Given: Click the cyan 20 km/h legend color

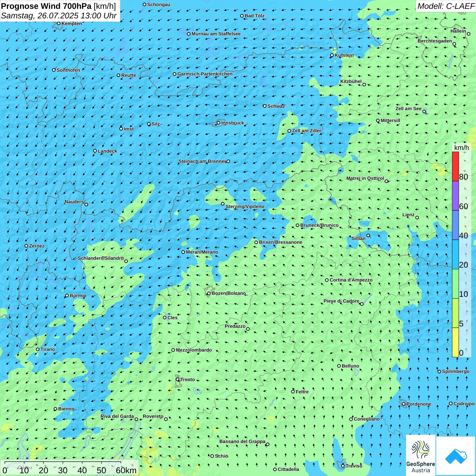Looking at the screenshot, I should click(455, 255).
